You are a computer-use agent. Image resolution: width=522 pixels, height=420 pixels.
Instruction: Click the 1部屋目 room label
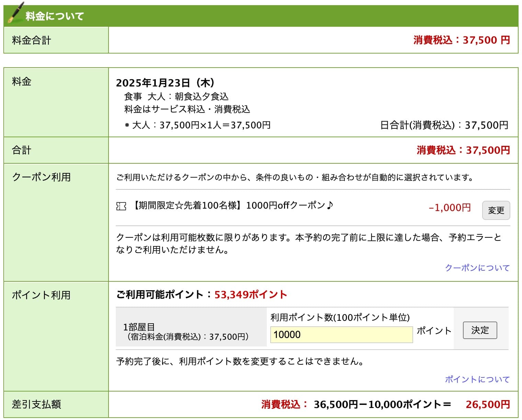pyautogui.click(x=139, y=327)
